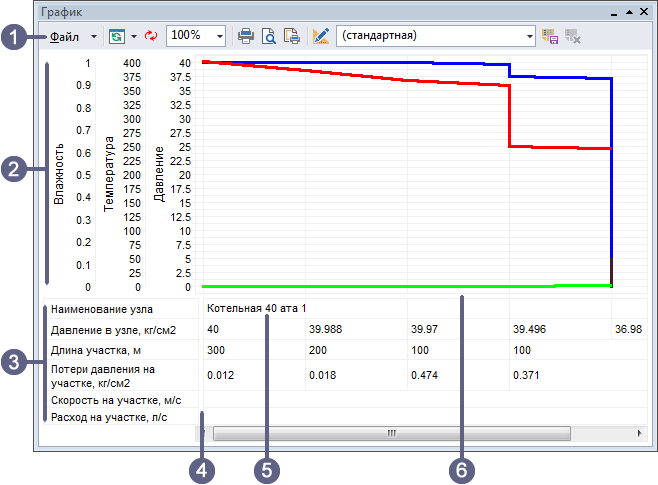Select cell Котельная 40 ата 1
Image resolution: width=658 pixels, height=485 pixels.
coord(256,308)
